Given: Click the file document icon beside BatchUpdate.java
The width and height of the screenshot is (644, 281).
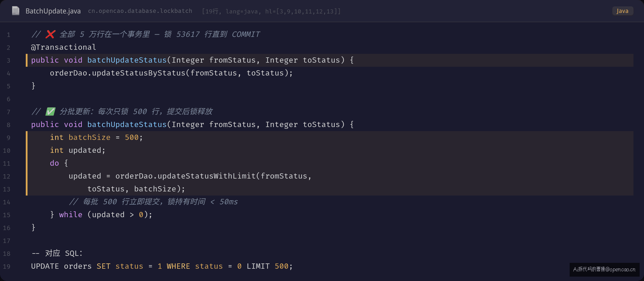Looking at the screenshot, I should point(16,11).
